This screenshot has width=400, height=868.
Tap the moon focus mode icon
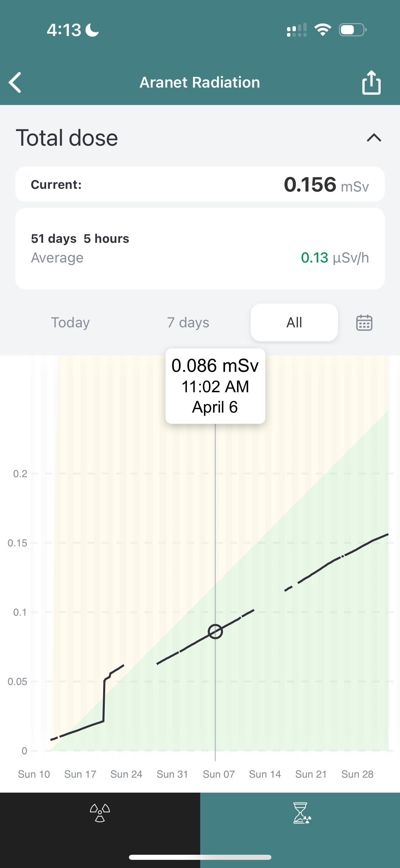coord(92,30)
